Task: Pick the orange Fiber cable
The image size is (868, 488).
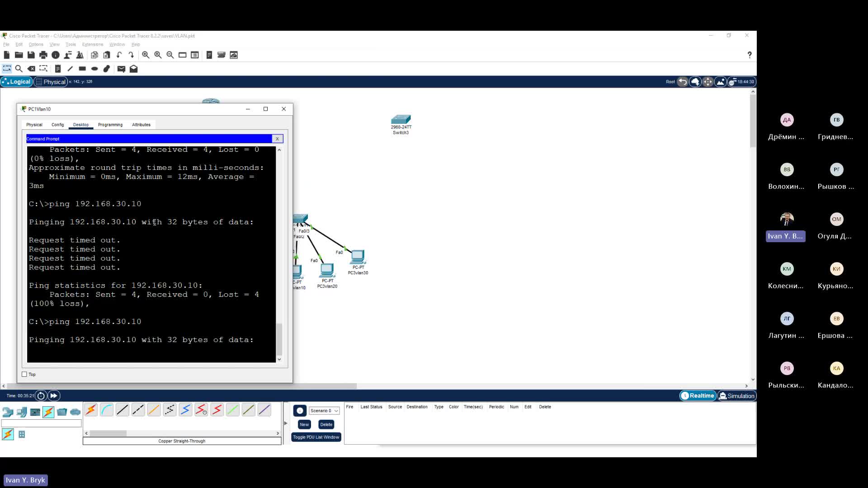Action: [154, 410]
